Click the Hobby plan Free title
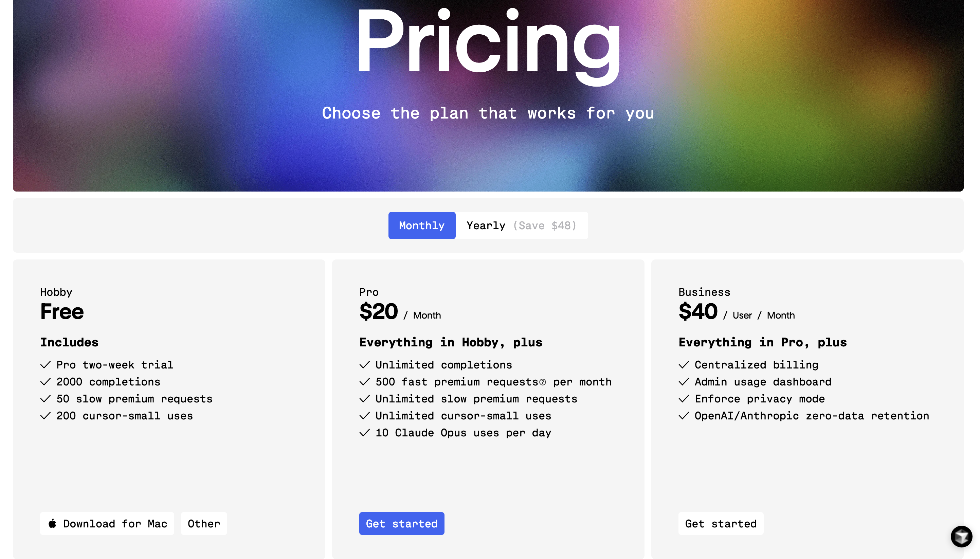The height and width of the screenshot is (559, 980). (x=62, y=311)
